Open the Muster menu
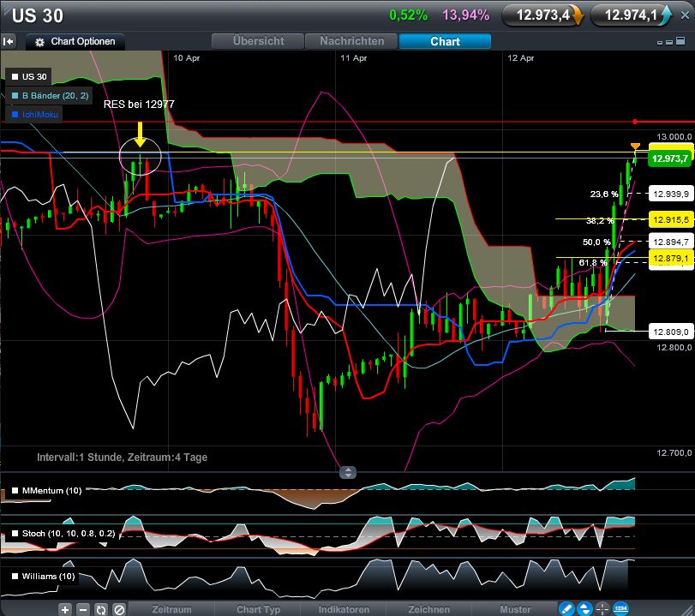 [x=514, y=609]
